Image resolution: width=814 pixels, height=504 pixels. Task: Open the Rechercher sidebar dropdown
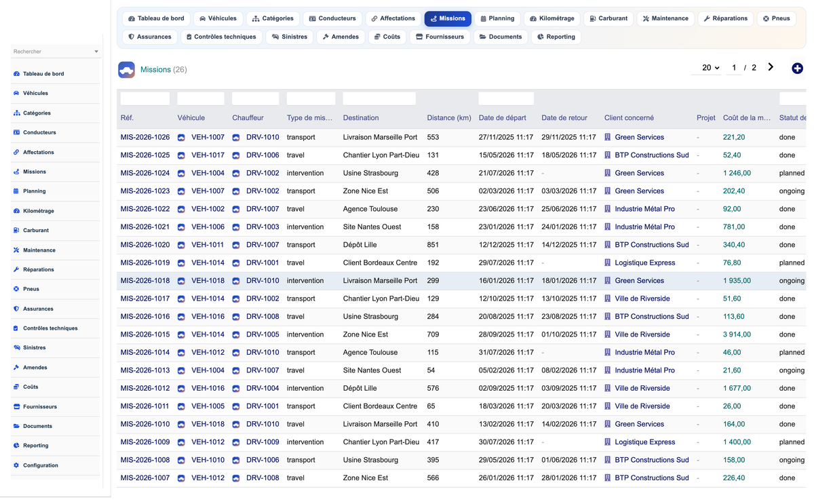click(56, 52)
